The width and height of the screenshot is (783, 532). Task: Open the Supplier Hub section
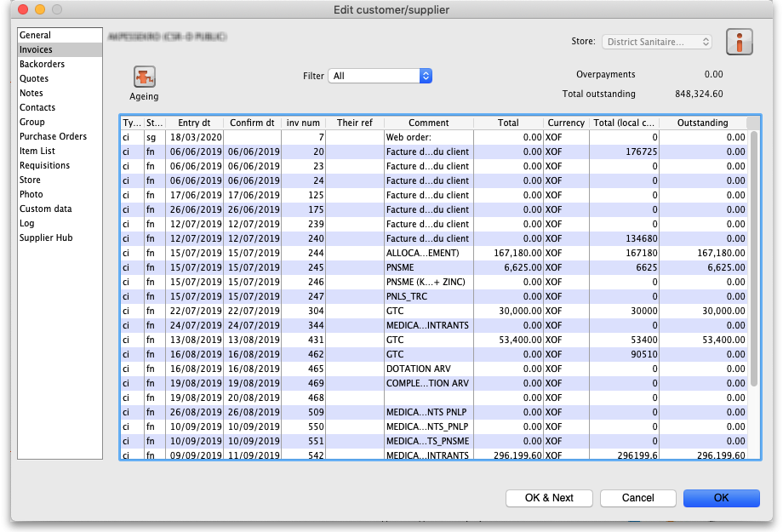[46, 237]
